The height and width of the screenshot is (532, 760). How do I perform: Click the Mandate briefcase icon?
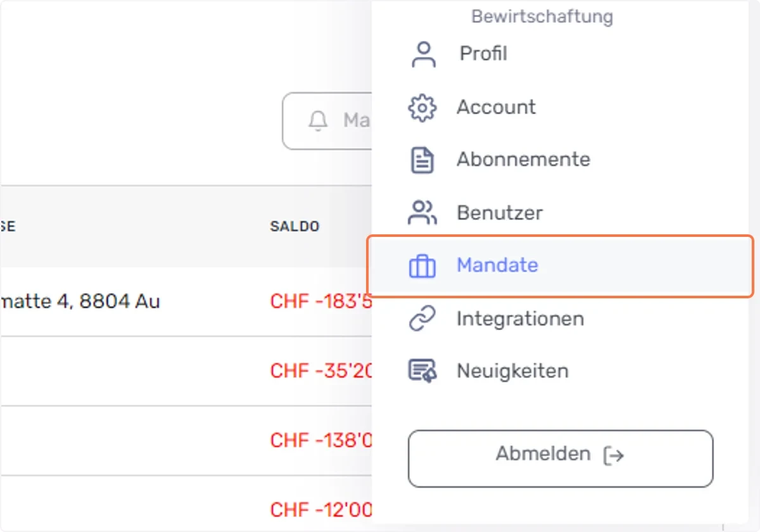(x=422, y=266)
